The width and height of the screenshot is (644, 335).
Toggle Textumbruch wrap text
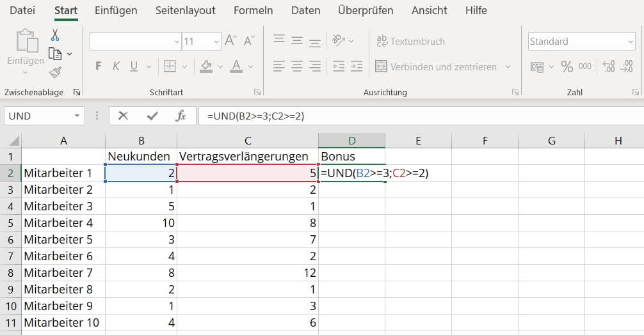pos(410,41)
